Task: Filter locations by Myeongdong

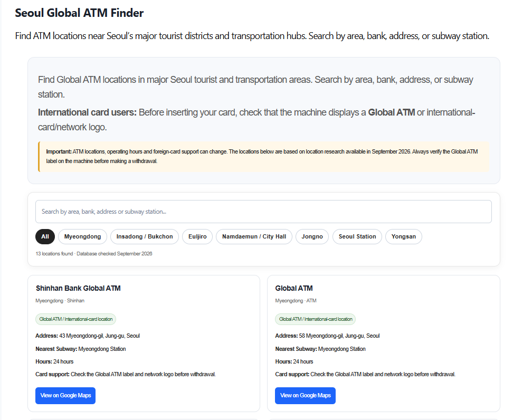Action: (x=82, y=236)
